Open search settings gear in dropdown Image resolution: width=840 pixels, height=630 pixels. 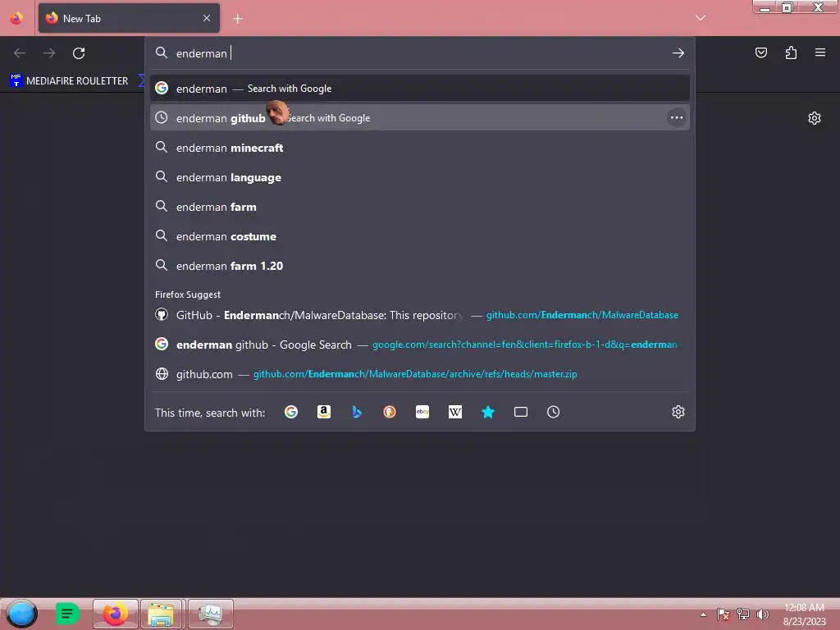678,412
